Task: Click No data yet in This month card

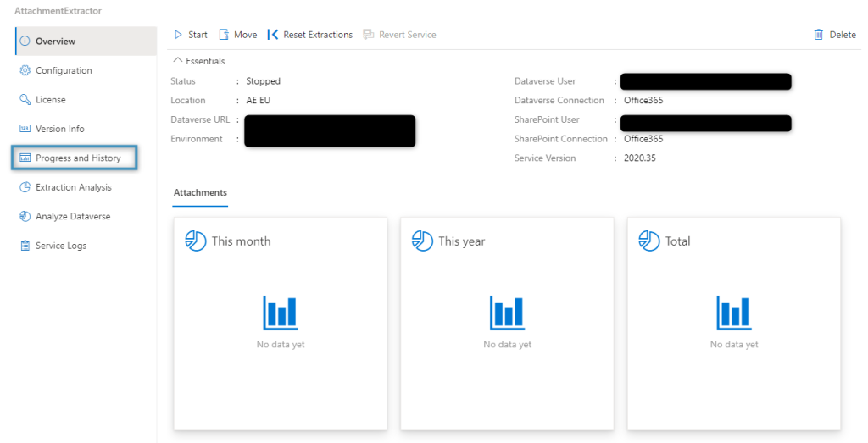Action: (x=281, y=344)
